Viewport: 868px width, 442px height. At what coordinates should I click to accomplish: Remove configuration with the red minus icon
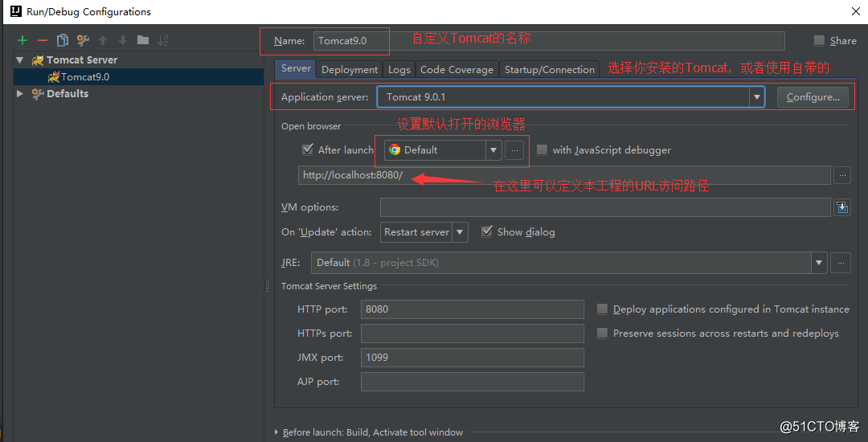coord(43,40)
